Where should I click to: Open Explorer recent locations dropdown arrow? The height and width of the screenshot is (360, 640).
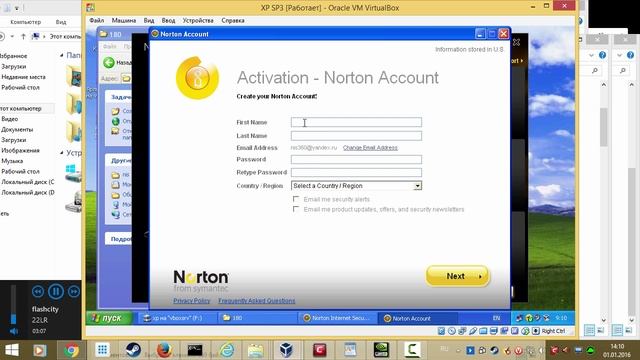tap(12, 36)
